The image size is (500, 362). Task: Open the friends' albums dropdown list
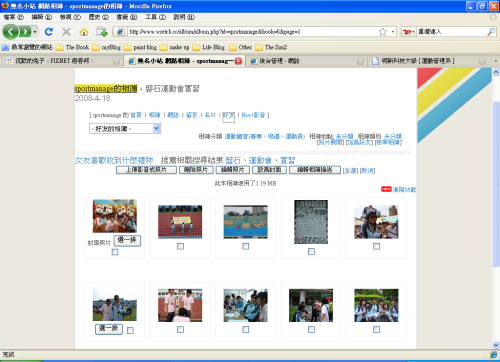point(125,129)
